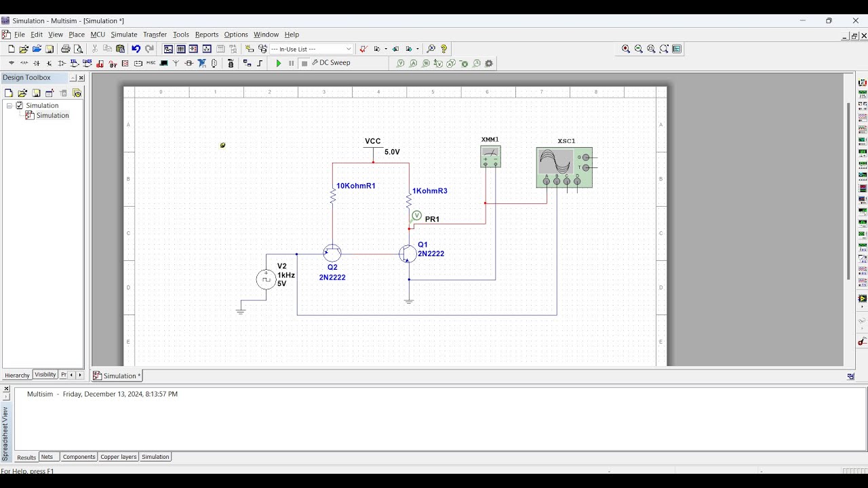This screenshot has height=488, width=868.
Task: Click the Print Preview icon
Action: [x=79, y=49]
